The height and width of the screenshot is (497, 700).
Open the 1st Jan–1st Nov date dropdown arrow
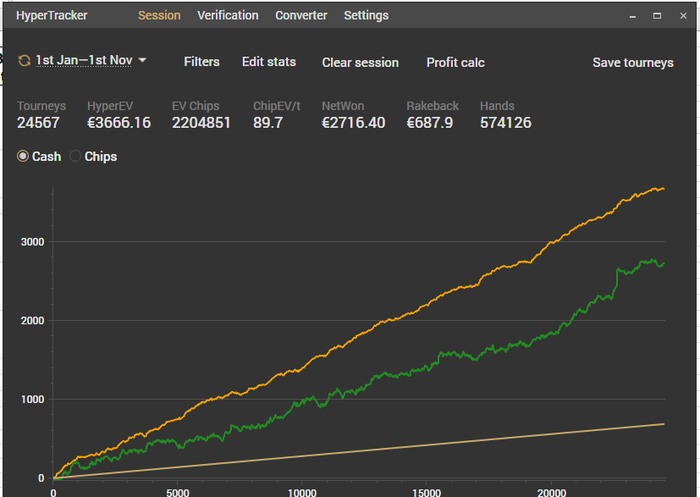[142, 60]
